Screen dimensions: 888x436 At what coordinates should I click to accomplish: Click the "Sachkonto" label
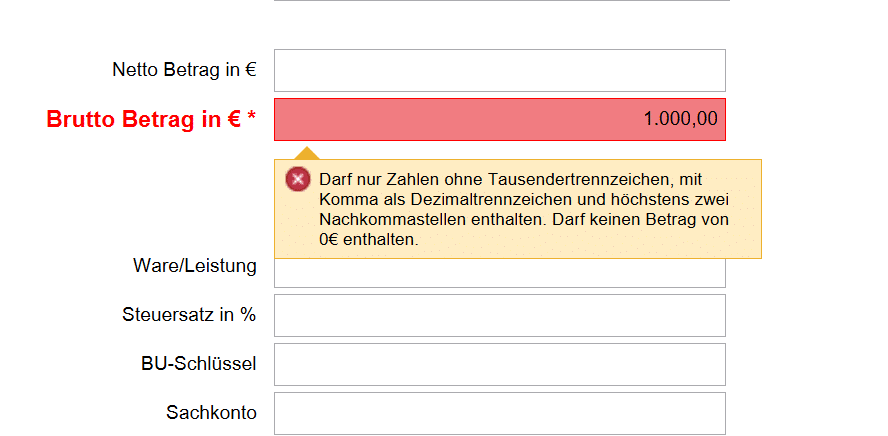[211, 413]
